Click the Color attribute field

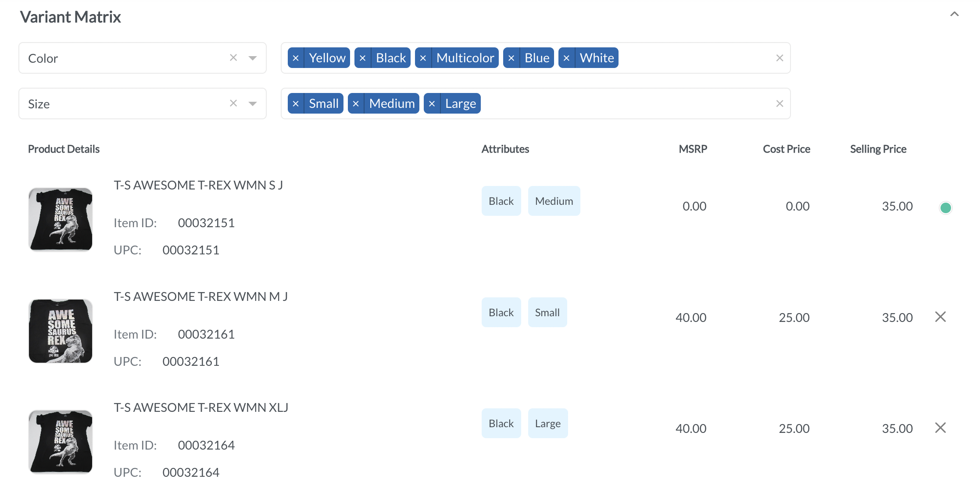click(143, 58)
